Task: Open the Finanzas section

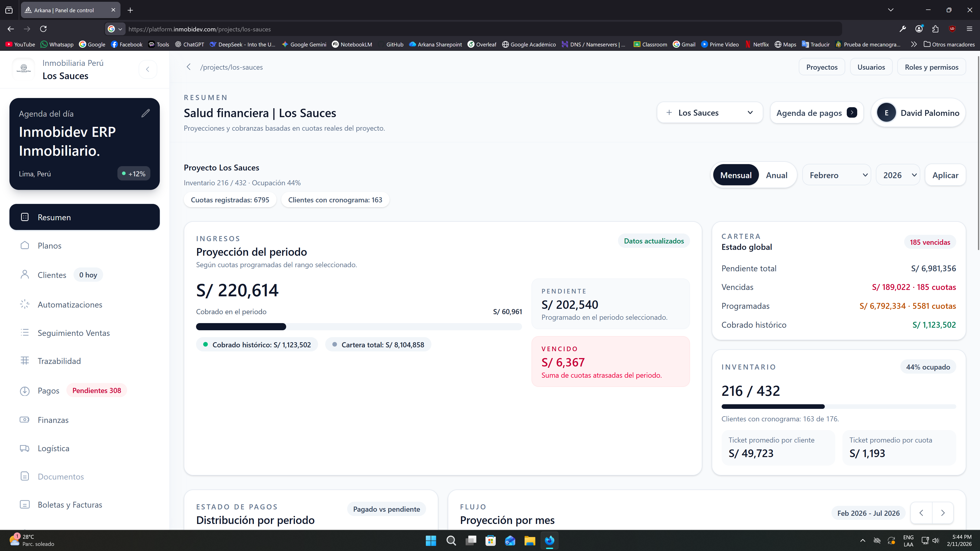Action: click(x=53, y=420)
